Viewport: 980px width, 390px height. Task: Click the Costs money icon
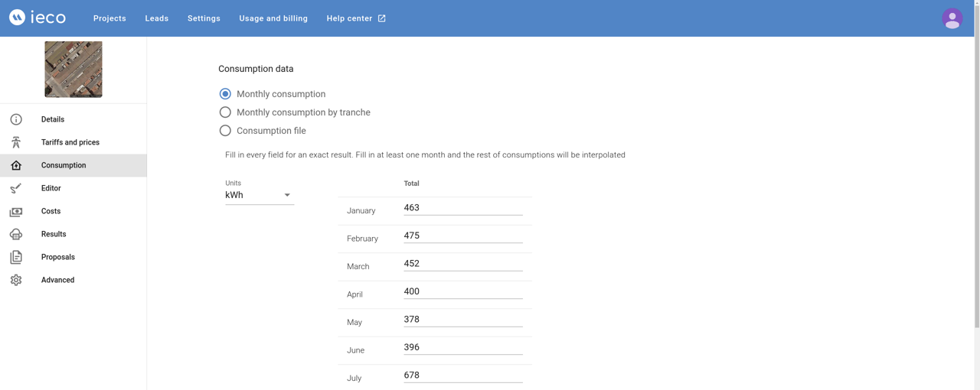(16, 211)
